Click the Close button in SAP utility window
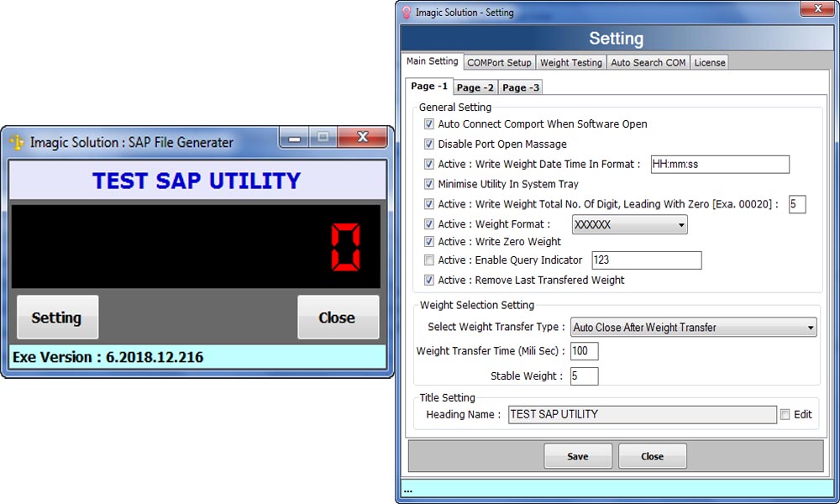 tap(338, 318)
